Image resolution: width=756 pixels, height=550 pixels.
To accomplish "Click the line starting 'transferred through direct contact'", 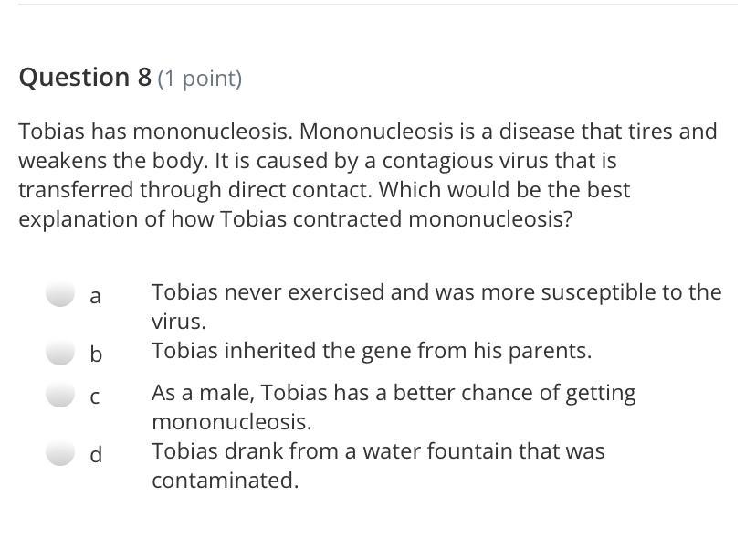I will click(x=324, y=190).
